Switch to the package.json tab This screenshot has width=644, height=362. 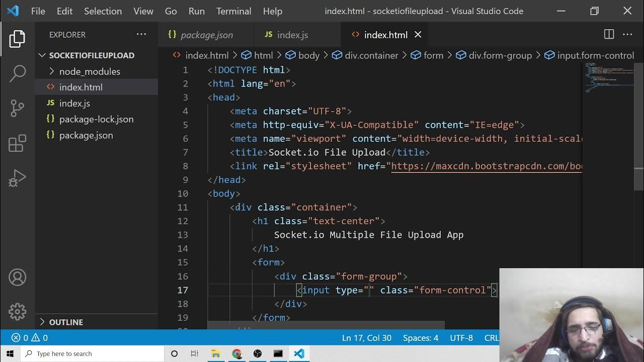click(x=206, y=35)
